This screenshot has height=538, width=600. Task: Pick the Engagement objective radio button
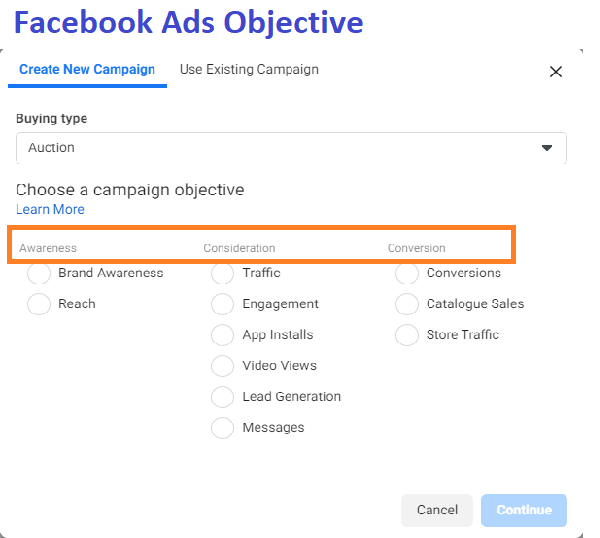pyautogui.click(x=223, y=304)
